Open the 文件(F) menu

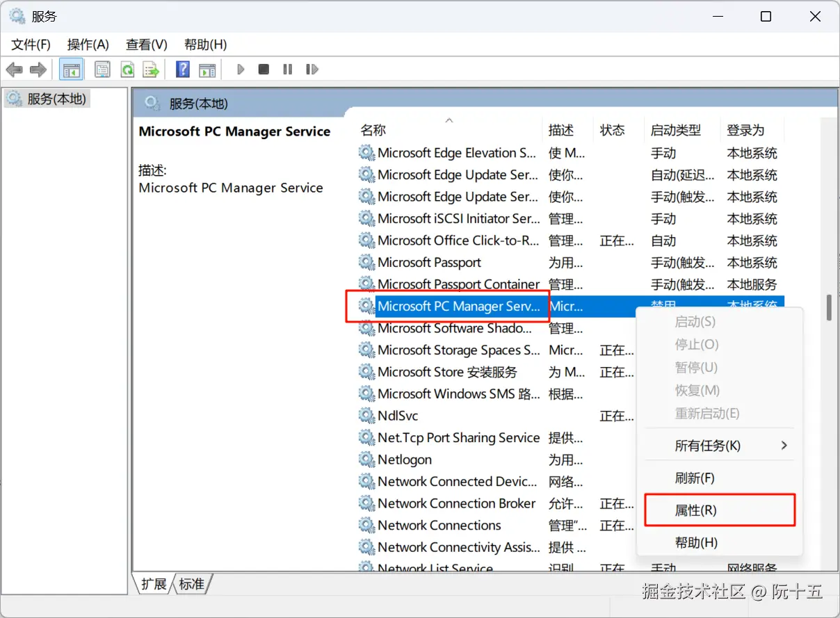pyautogui.click(x=31, y=44)
